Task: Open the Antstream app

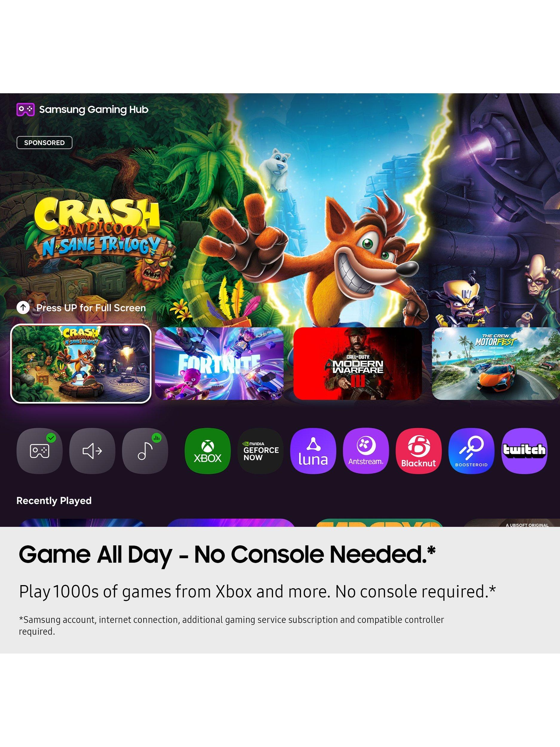Action: (366, 451)
